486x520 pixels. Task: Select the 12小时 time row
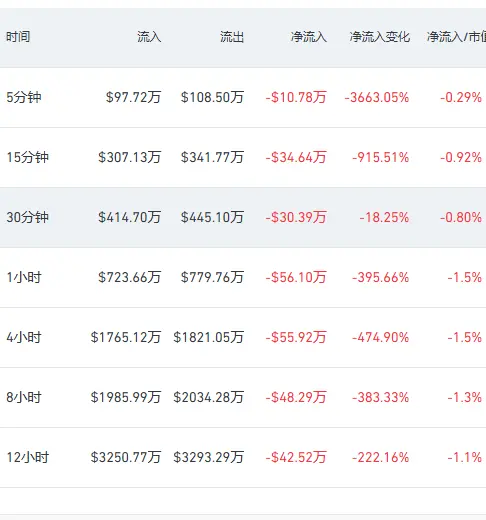pyautogui.click(x=243, y=457)
